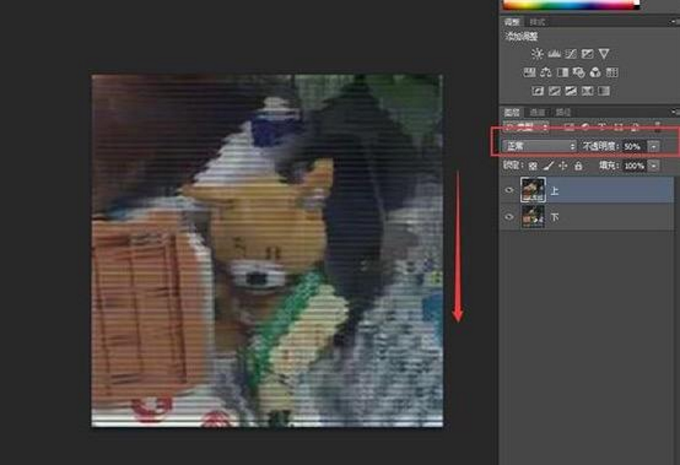The image size is (680, 465).
Task: Click the 100% fill value field
Action: click(634, 166)
